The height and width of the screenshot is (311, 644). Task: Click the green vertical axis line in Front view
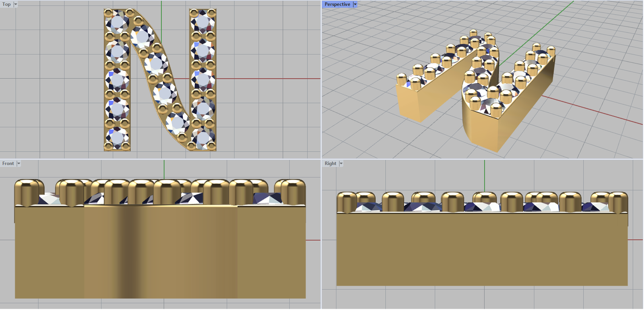[164, 169]
